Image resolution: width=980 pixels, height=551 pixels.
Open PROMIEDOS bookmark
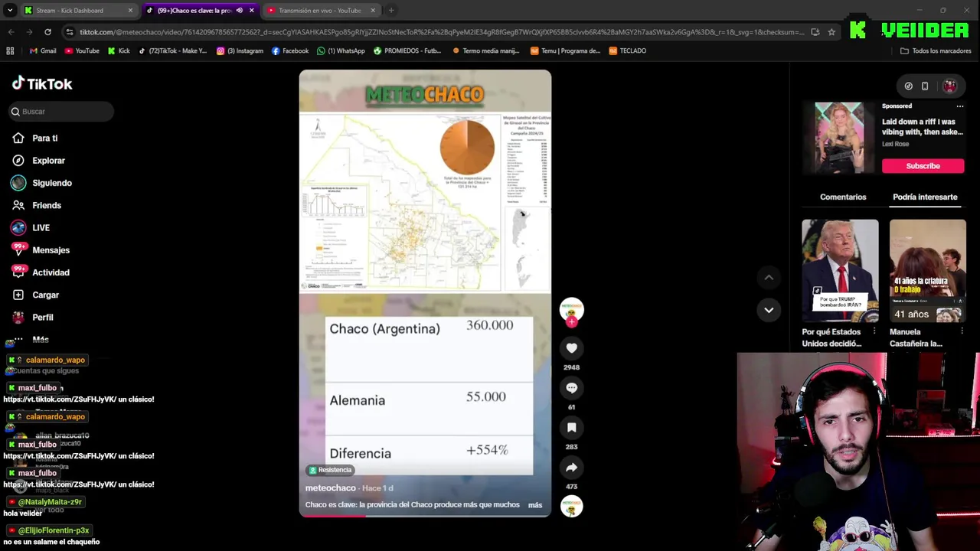407,51
